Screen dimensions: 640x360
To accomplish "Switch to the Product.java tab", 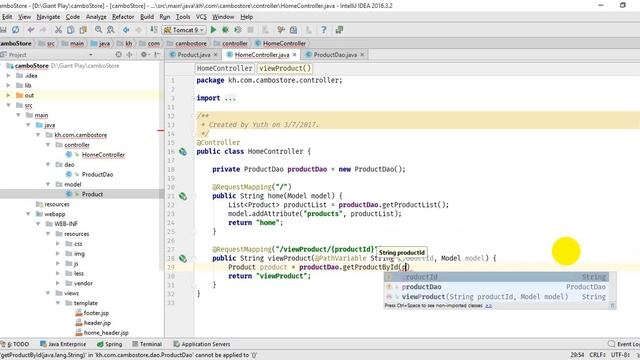I will (193, 55).
